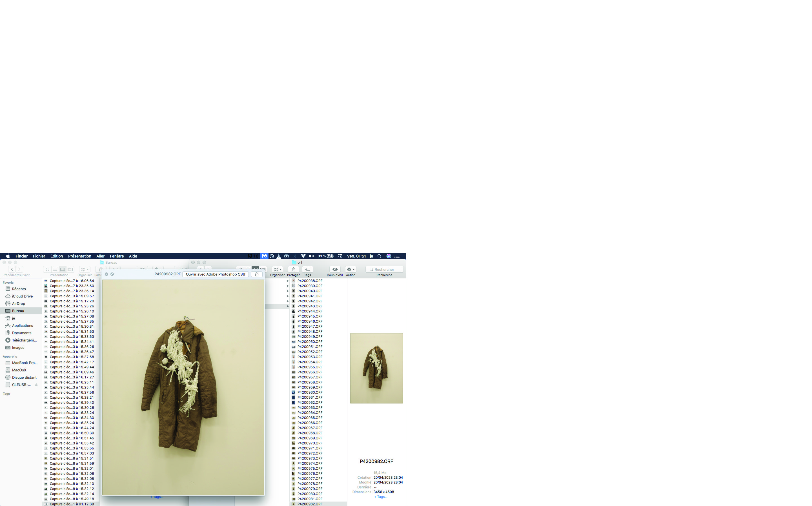This screenshot has width=812, height=506.
Task: Click the Partager share toolbar icon
Action: [x=293, y=269]
